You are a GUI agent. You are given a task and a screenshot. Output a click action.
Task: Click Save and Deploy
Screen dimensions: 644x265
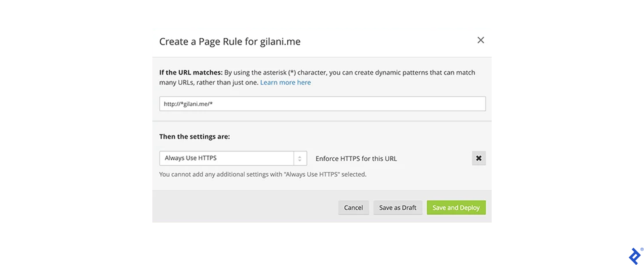(456, 207)
